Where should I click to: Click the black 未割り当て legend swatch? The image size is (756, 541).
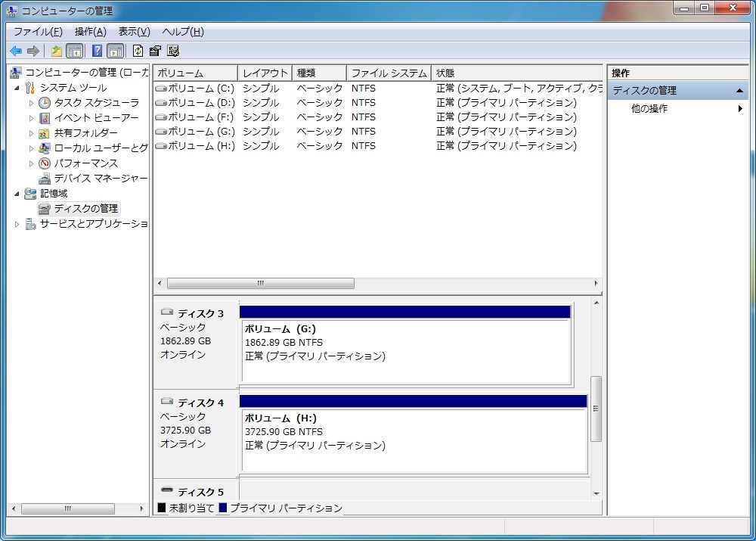162,508
